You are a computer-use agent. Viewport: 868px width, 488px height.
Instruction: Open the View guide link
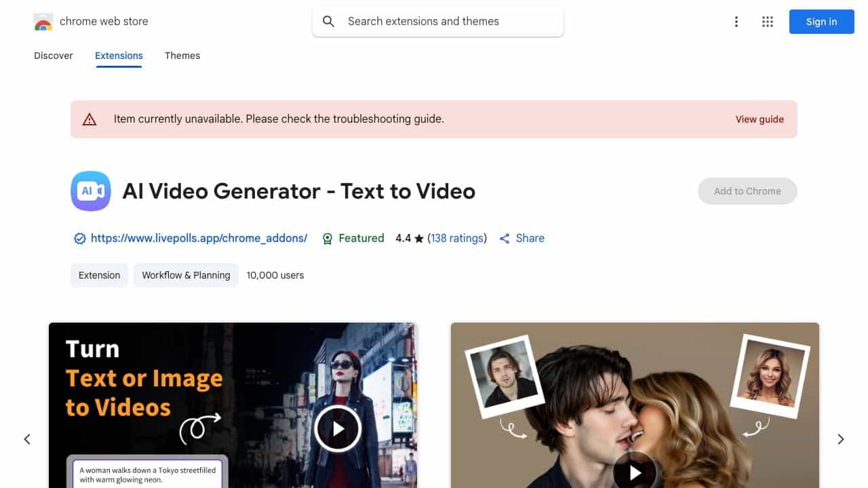coord(759,119)
